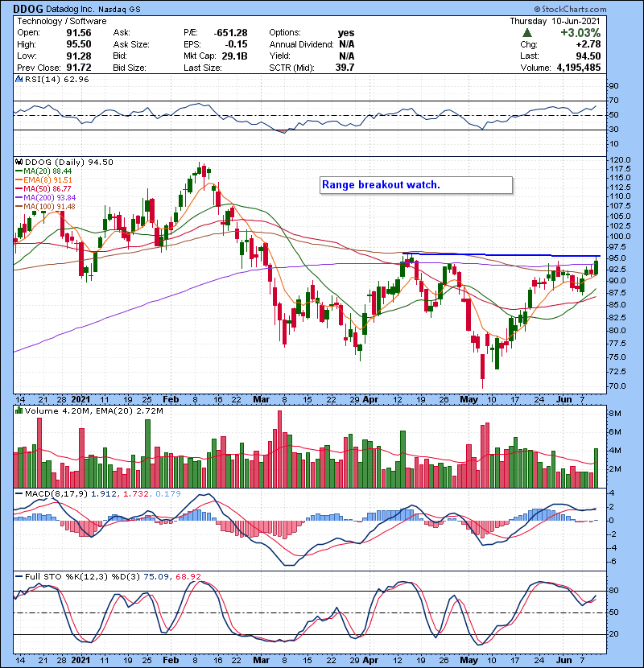The height and width of the screenshot is (668, 644).
Task: Click the MACD signal value 1.732
Action: (x=136, y=494)
